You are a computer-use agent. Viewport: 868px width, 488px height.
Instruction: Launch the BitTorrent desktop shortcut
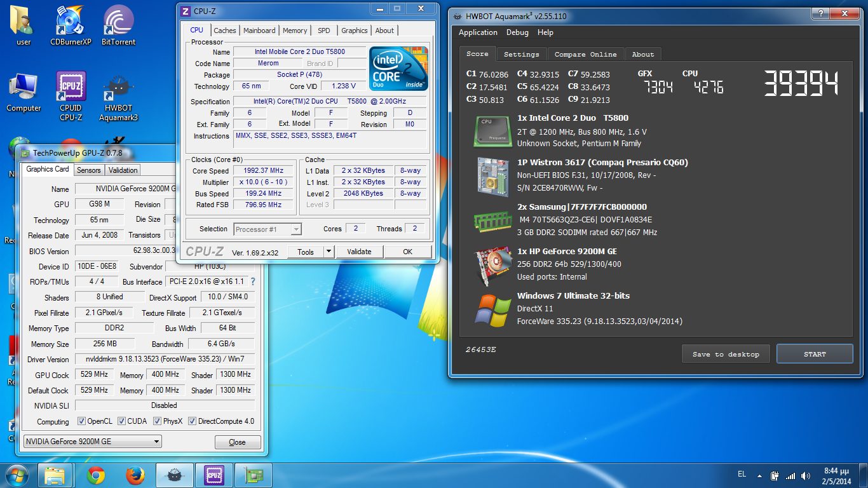tap(119, 25)
